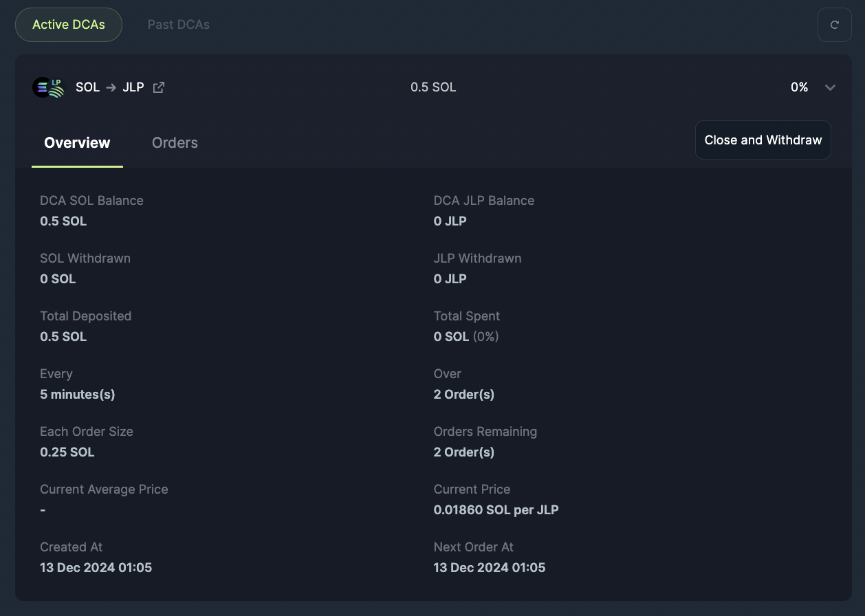865x616 pixels.
Task: Click date under Next Order At
Action: 490,568
